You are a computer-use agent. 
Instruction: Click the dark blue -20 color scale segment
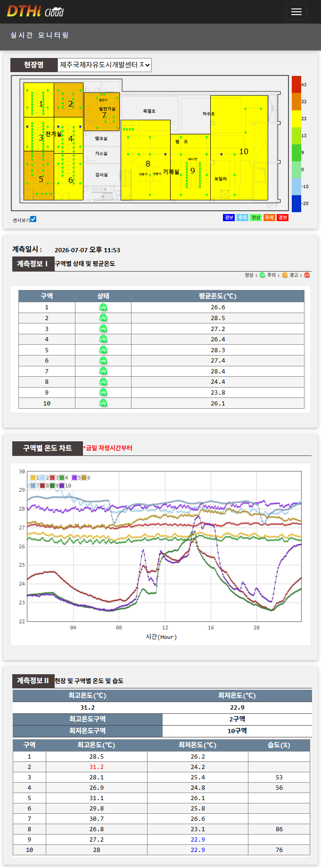pos(296,203)
